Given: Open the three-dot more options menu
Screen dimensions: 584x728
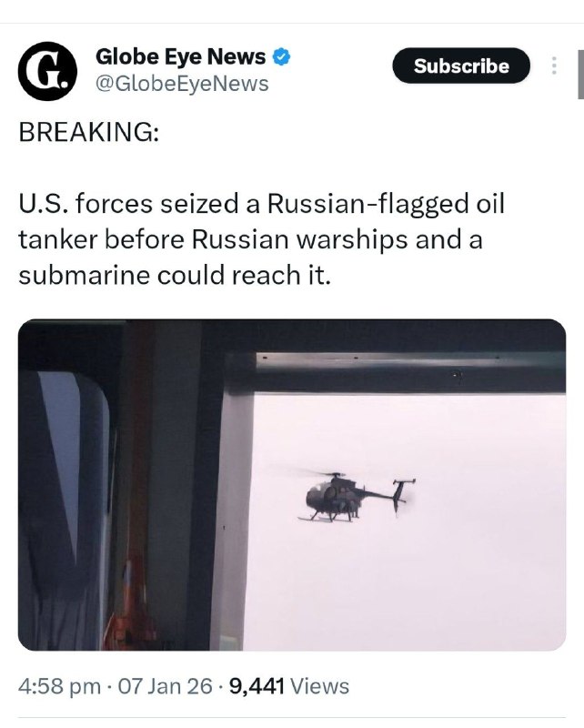Looking at the screenshot, I should point(553,66).
